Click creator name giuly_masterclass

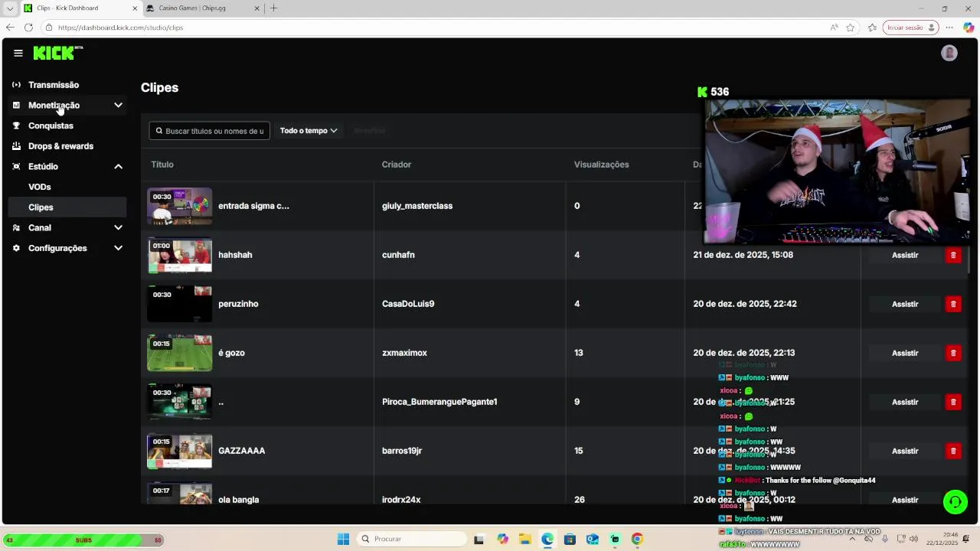point(417,206)
